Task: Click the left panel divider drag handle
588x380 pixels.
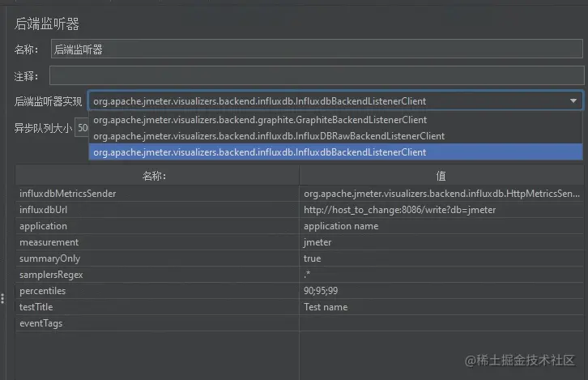Action: (2, 298)
